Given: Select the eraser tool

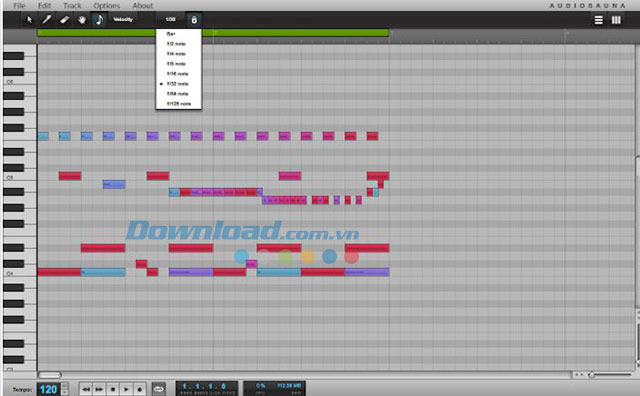Looking at the screenshot, I should [x=64, y=20].
